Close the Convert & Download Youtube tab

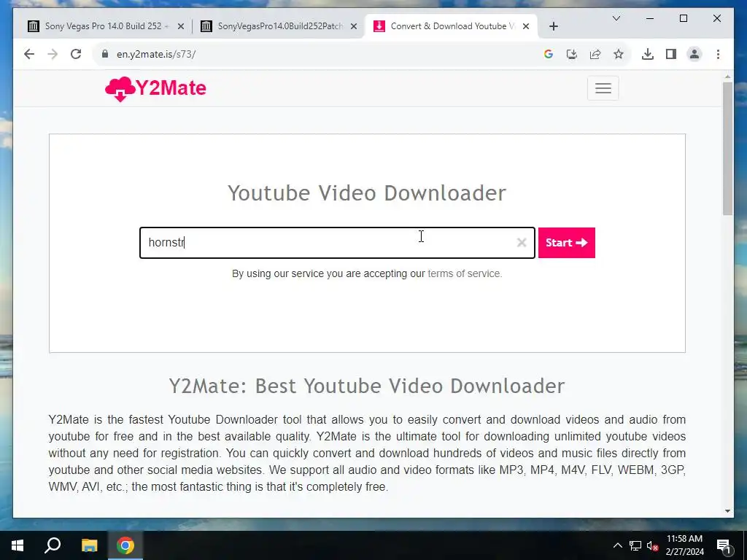click(526, 27)
